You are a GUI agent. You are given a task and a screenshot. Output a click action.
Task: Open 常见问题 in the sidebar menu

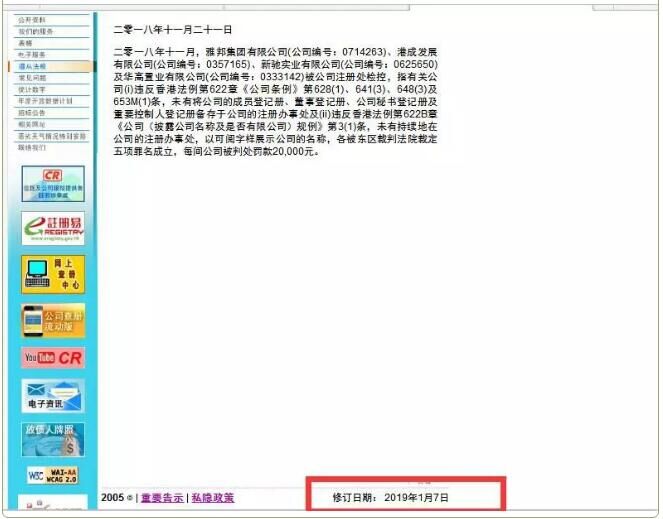32,78
